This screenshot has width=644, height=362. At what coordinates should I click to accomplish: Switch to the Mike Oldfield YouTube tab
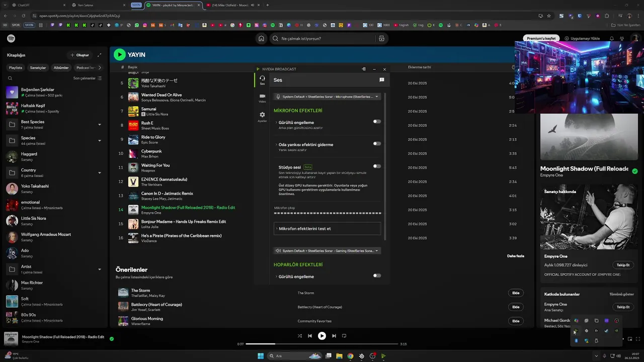coord(231,5)
